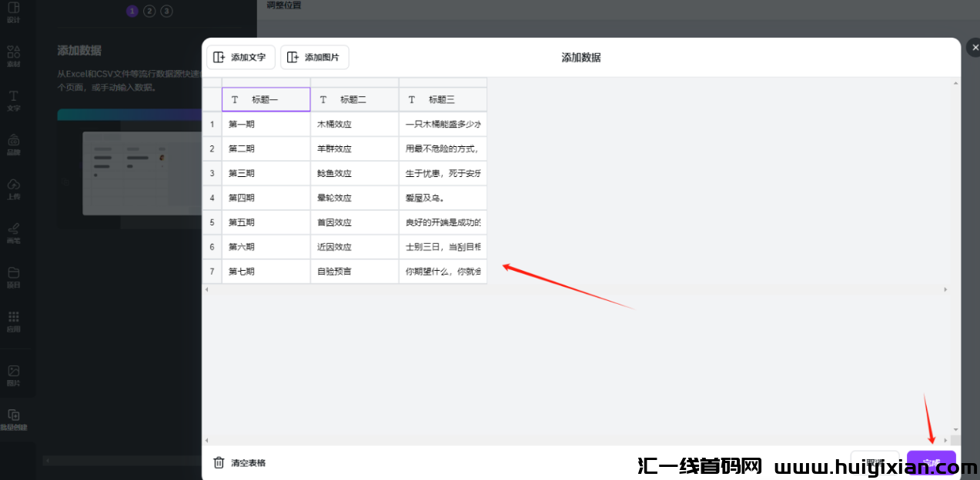Select the 品牌 (Brand) icon

coord(13,143)
